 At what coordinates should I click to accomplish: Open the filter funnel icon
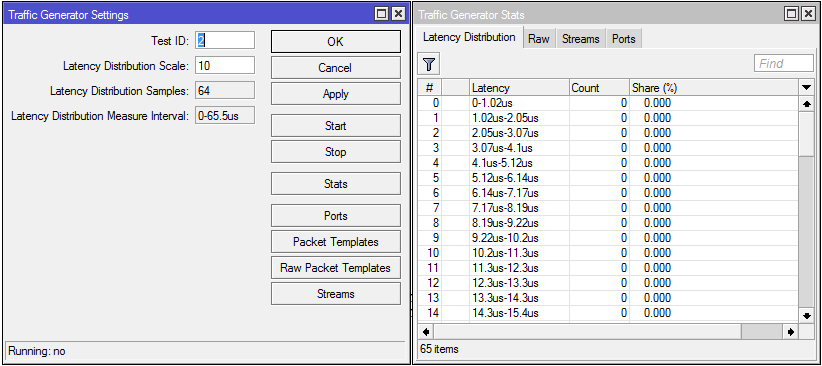[x=429, y=64]
